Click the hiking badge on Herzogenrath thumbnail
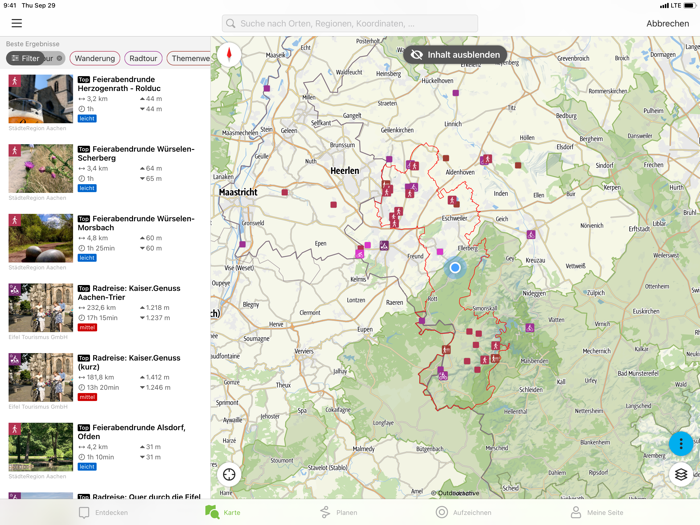700x525 pixels. pyautogui.click(x=15, y=81)
